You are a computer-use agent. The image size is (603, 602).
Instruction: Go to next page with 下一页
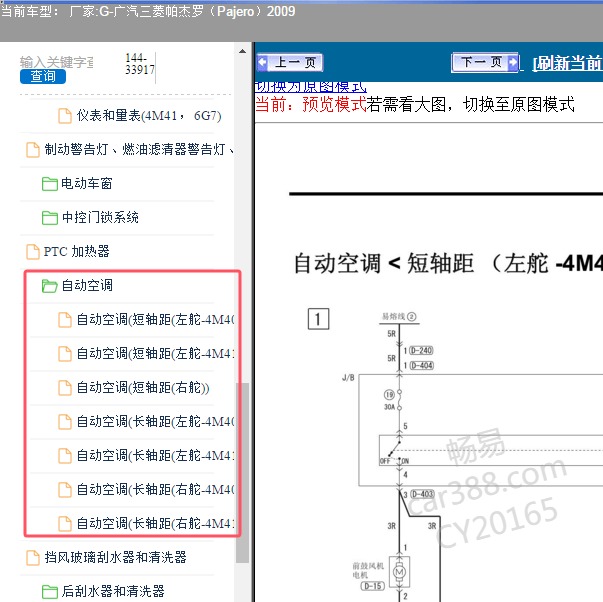(485, 62)
